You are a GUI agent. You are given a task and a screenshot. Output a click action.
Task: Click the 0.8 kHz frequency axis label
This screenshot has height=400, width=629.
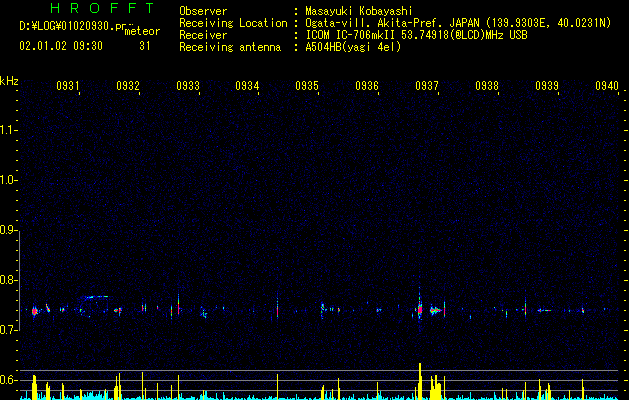pos(9,280)
